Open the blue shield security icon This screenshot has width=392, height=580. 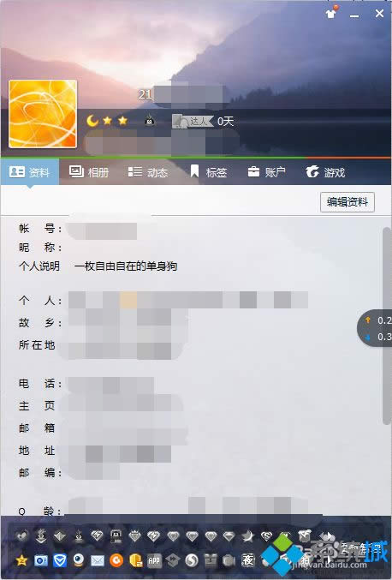59,561
